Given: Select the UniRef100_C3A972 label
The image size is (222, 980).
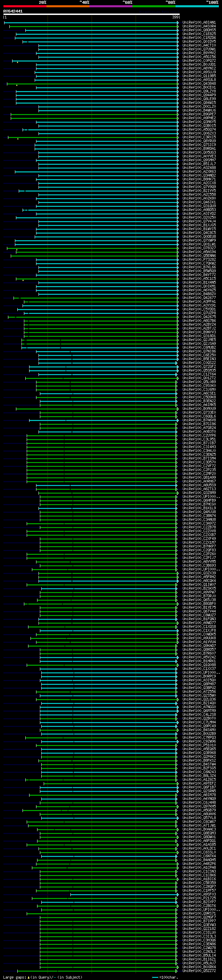Looking at the screenshot, I should (x=199, y=524).
